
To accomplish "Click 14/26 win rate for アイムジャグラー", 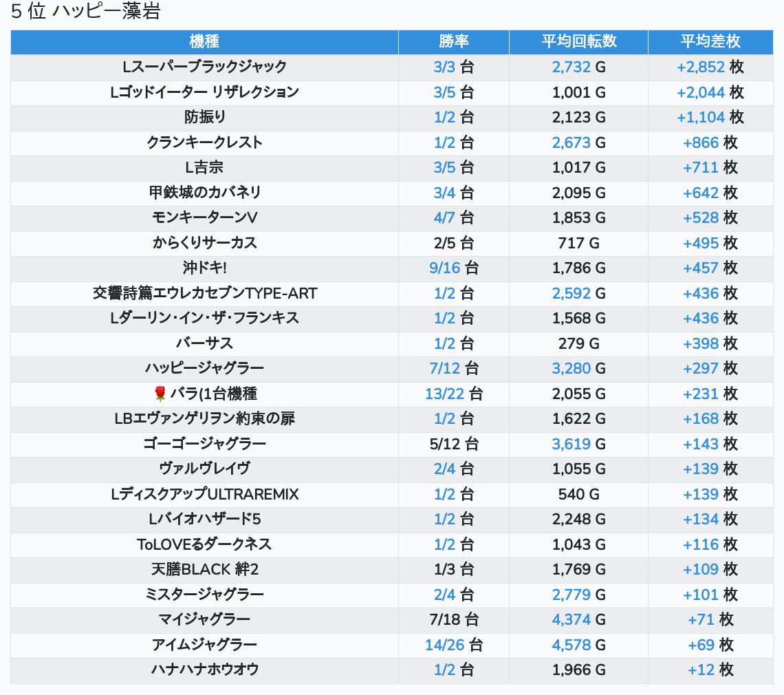I will [444, 645].
